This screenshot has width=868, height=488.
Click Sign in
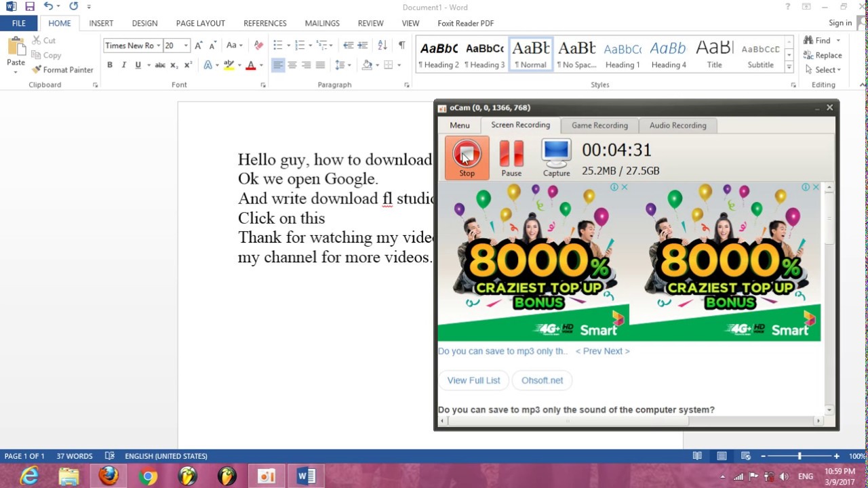coord(840,23)
